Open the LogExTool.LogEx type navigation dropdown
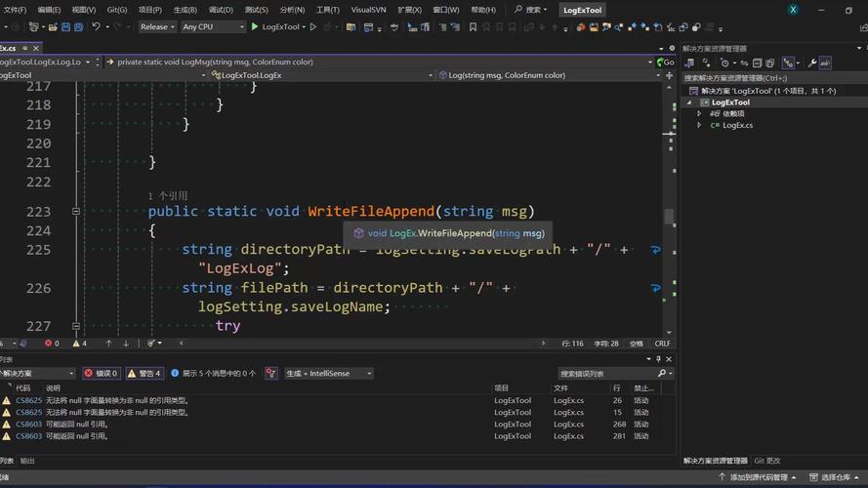The image size is (868, 488). coord(324,75)
